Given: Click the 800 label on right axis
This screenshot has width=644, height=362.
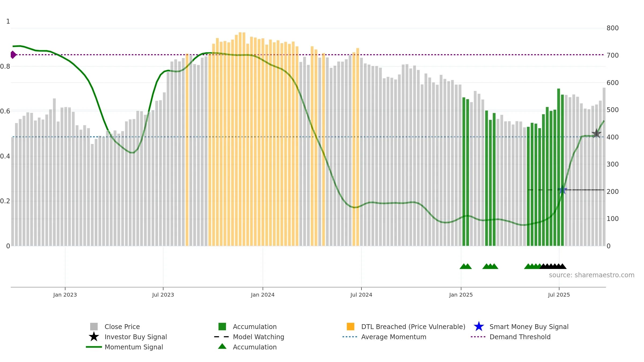Looking at the screenshot, I should pos(613,28).
